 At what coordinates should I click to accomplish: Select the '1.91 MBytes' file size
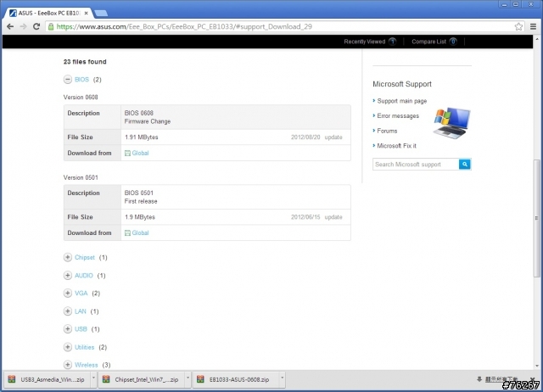[142, 137]
